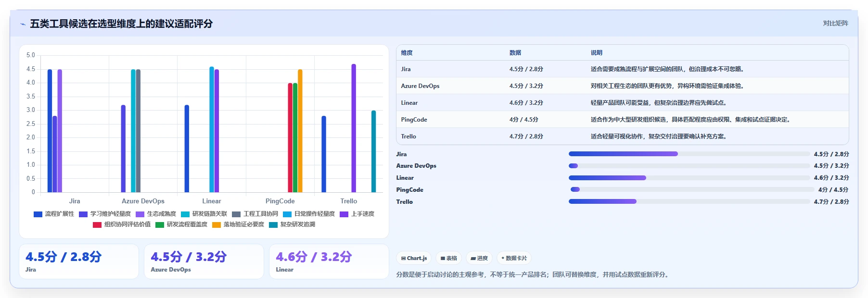The image size is (868, 298).
Task: Toggle 研发链路关联 legend item
Action: [x=204, y=214]
